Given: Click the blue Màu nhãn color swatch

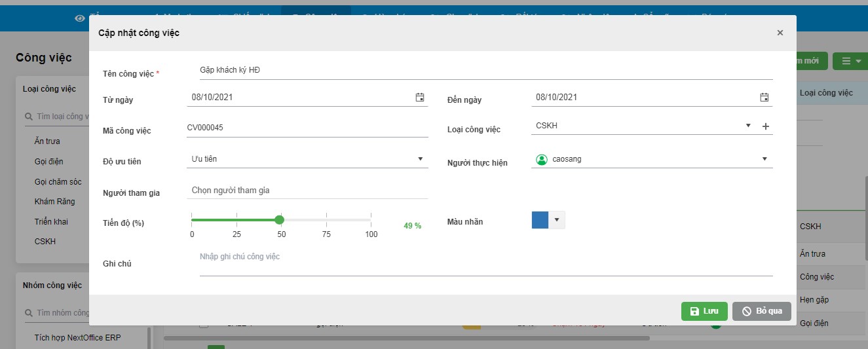Looking at the screenshot, I should click(540, 220).
